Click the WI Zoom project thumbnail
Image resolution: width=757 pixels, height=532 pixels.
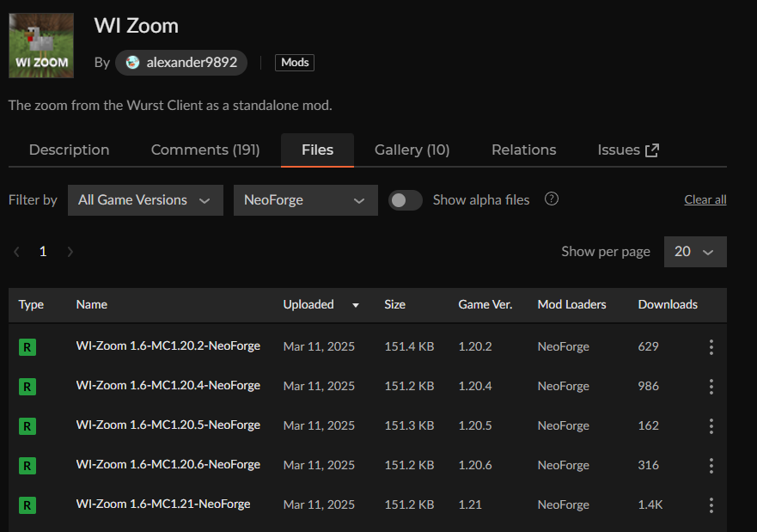tap(40, 46)
